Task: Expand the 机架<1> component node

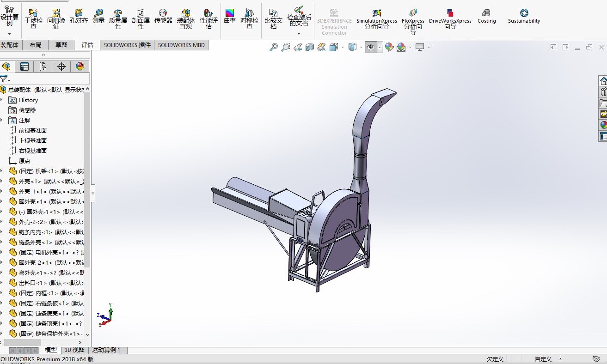Action: tap(2, 171)
